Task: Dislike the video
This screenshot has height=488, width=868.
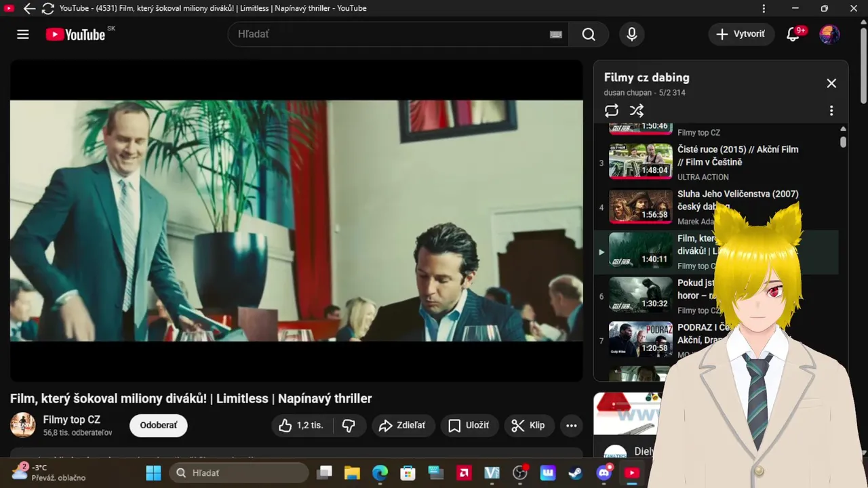Action: pyautogui.click(x=349, y=426)
